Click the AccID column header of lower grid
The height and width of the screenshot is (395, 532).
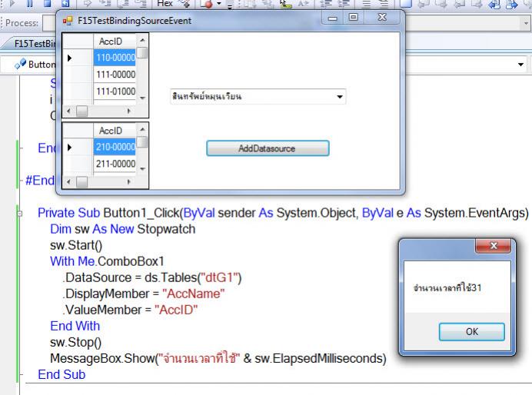[115, 131]
